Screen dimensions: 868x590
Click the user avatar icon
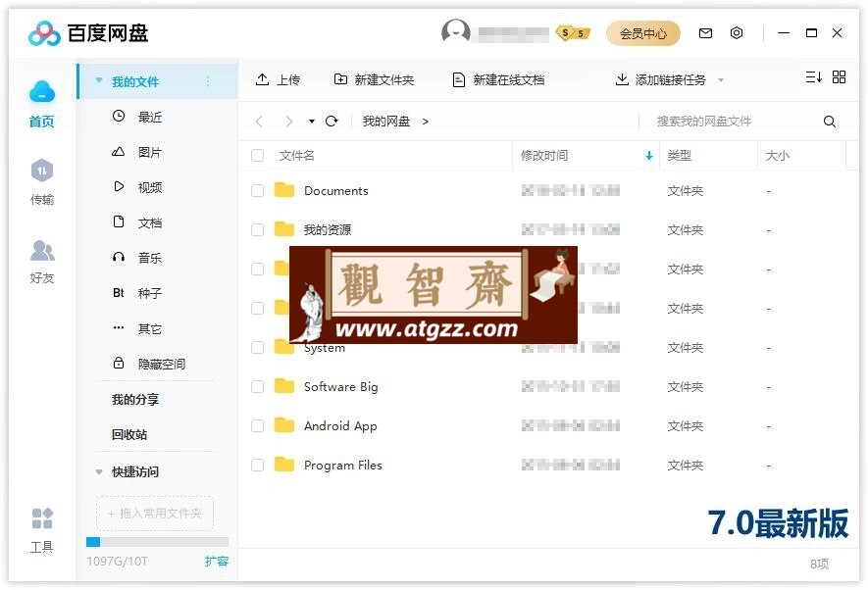(456, 32)
